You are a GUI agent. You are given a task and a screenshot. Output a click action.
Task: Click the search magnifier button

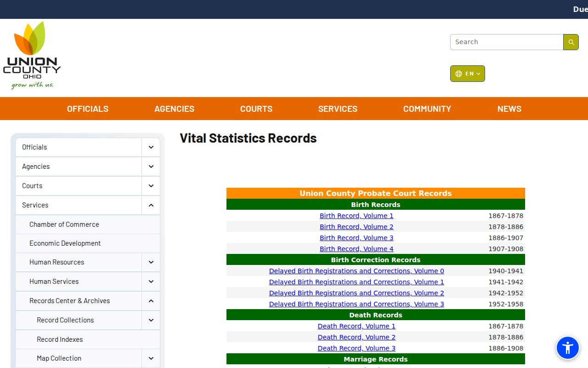[x=571, y=42]
